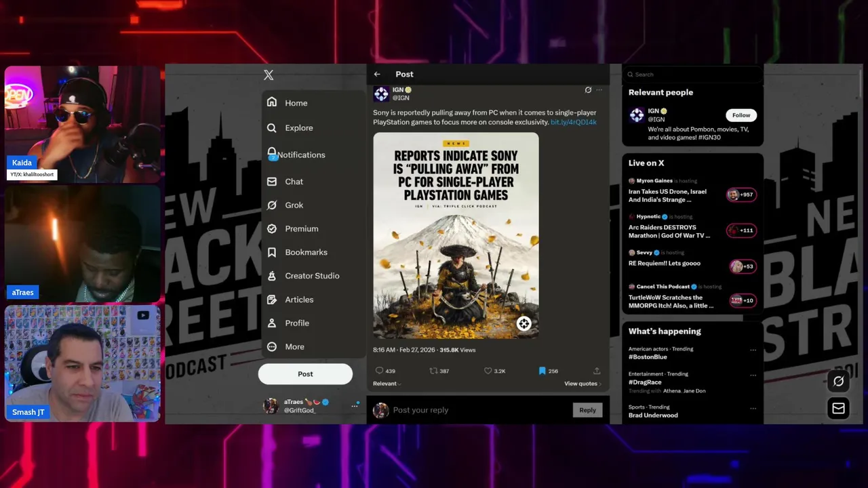868x488 pixels.
Task: Click the Chat envelope icon
Action: pos(272,182)
